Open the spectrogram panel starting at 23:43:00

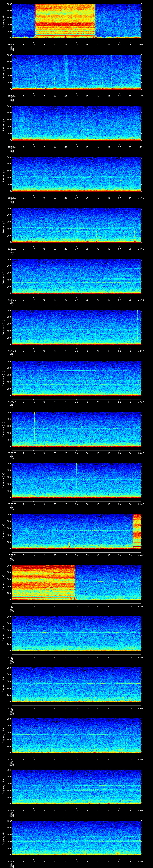76,735
